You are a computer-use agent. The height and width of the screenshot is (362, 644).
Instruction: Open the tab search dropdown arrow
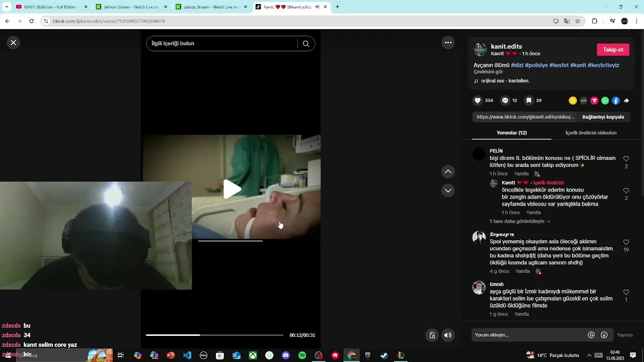(7, 7)
